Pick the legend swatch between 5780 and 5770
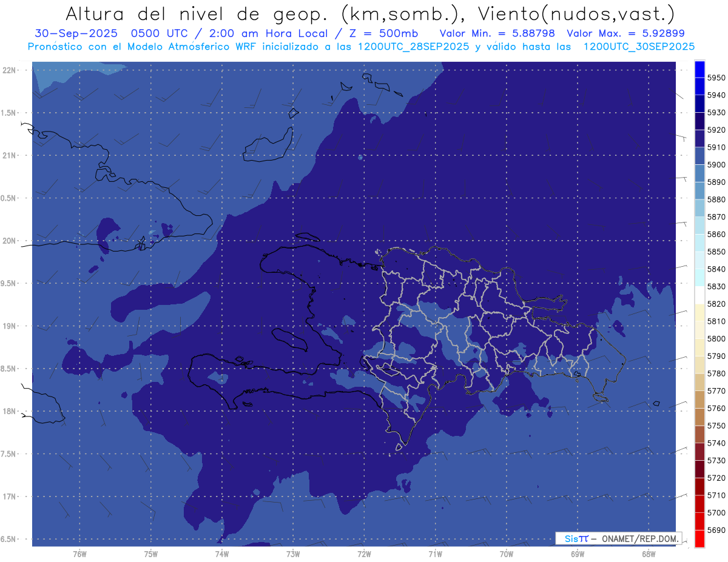The width and height of the screenshot is (728, 562). [699, 382]
